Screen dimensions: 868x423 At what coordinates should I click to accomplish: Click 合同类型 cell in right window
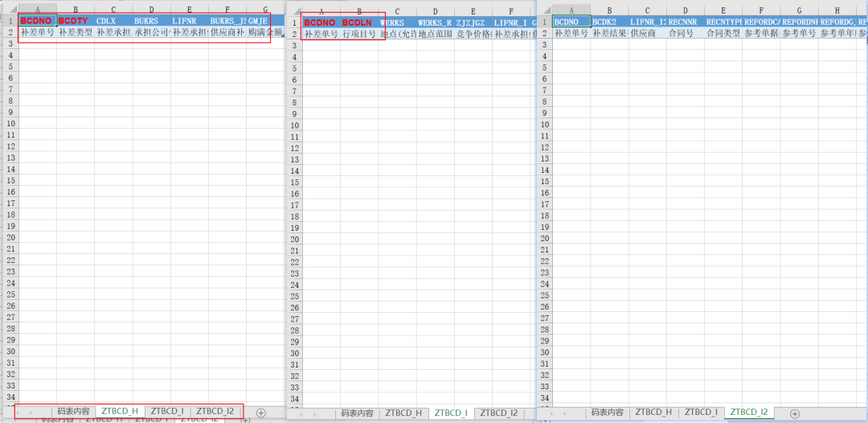723,33
